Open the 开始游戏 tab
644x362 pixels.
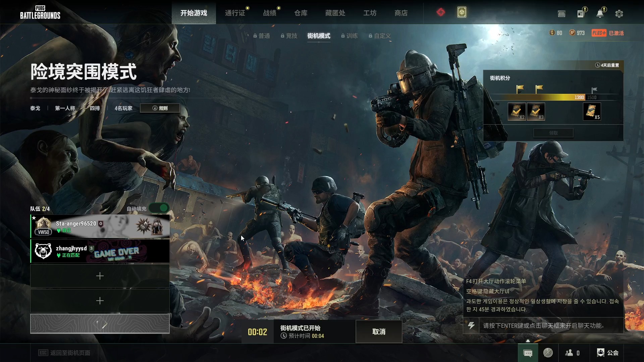tap(194, 13)
